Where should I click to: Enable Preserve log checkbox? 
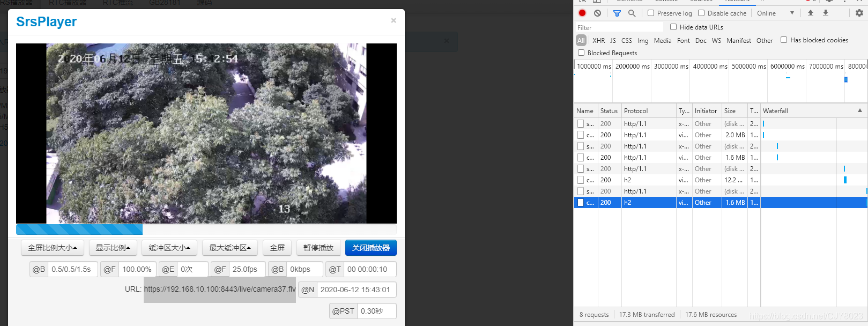coord(651,13)
